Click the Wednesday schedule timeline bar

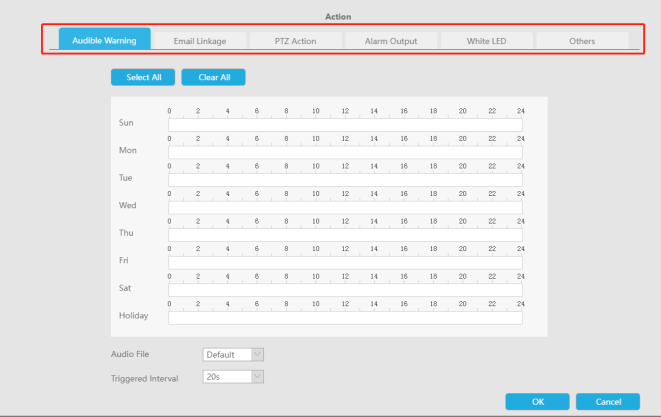[x=345, y=208]
